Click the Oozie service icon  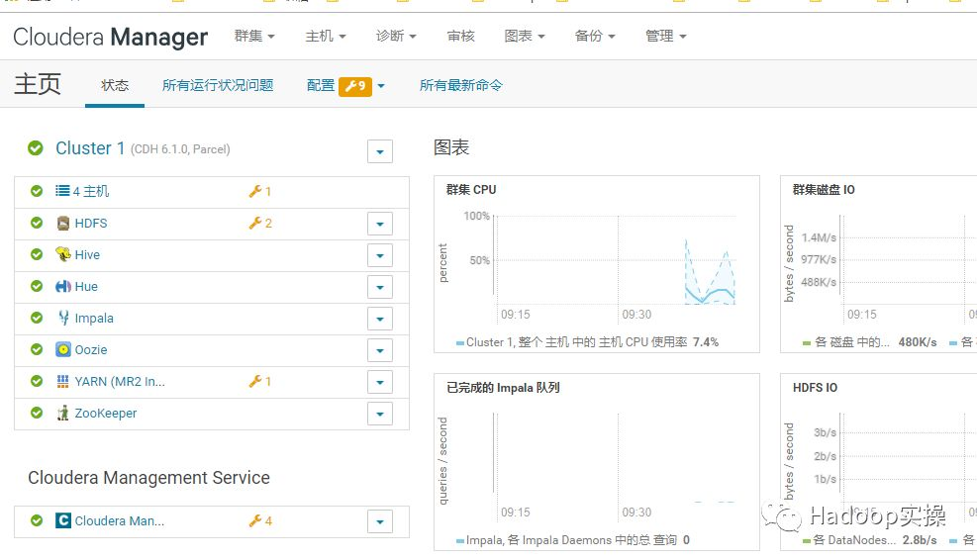63,349
